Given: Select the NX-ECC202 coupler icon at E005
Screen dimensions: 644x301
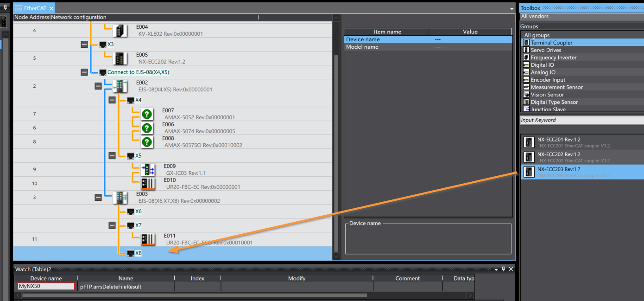Looking at the screenshot, I should 120,58.
